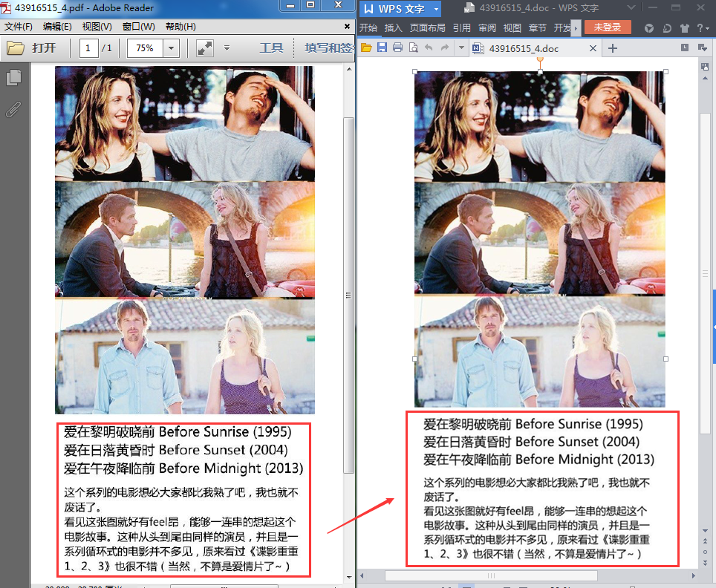Click the WPS redo arrow icon

click(445, 48)
